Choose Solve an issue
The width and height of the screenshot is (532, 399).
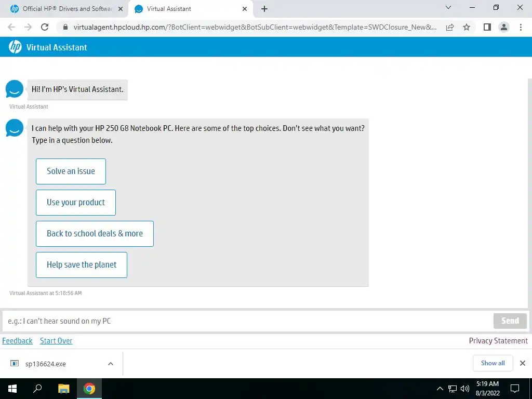pos(71,171)
